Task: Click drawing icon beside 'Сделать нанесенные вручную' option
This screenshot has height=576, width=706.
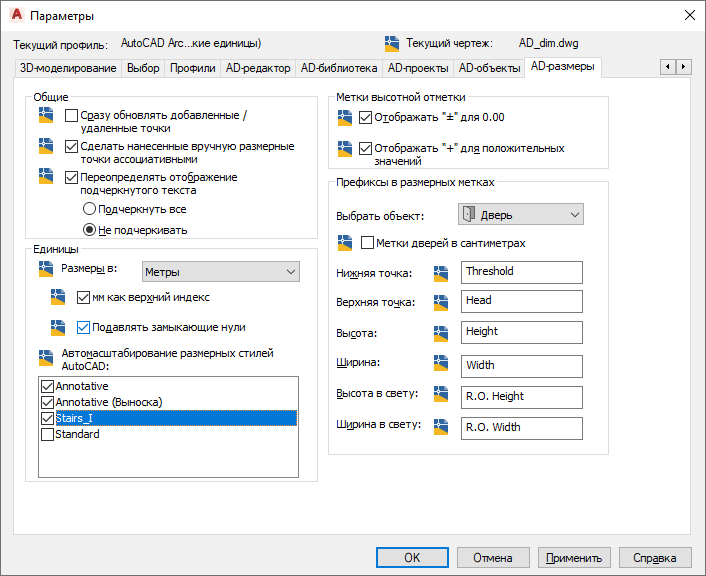Action: coord(46,146)
